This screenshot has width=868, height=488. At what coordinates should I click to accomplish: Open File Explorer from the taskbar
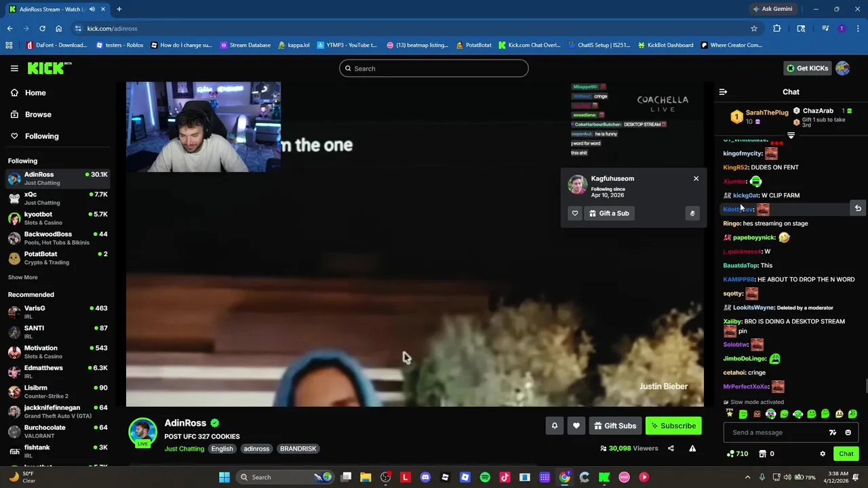pos(366,477)
